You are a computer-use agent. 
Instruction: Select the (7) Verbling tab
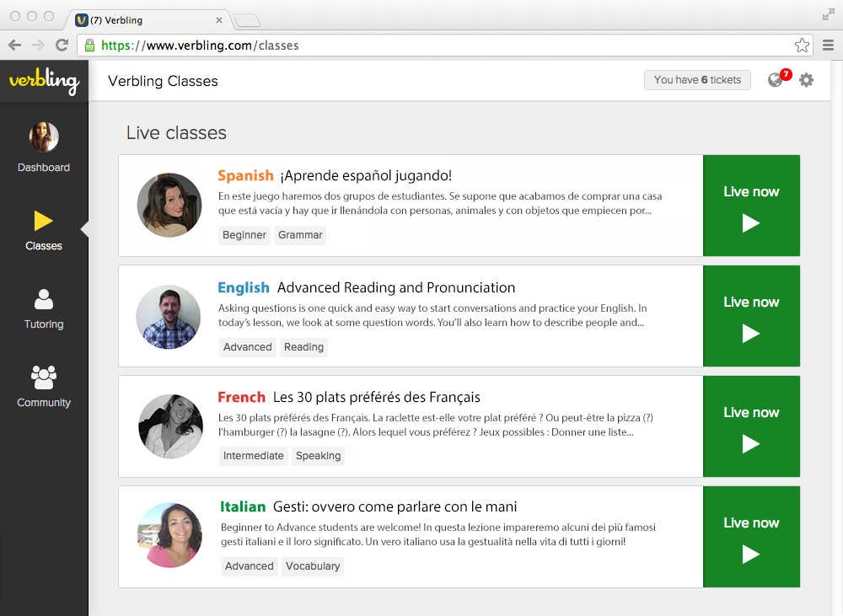(146, 20)
